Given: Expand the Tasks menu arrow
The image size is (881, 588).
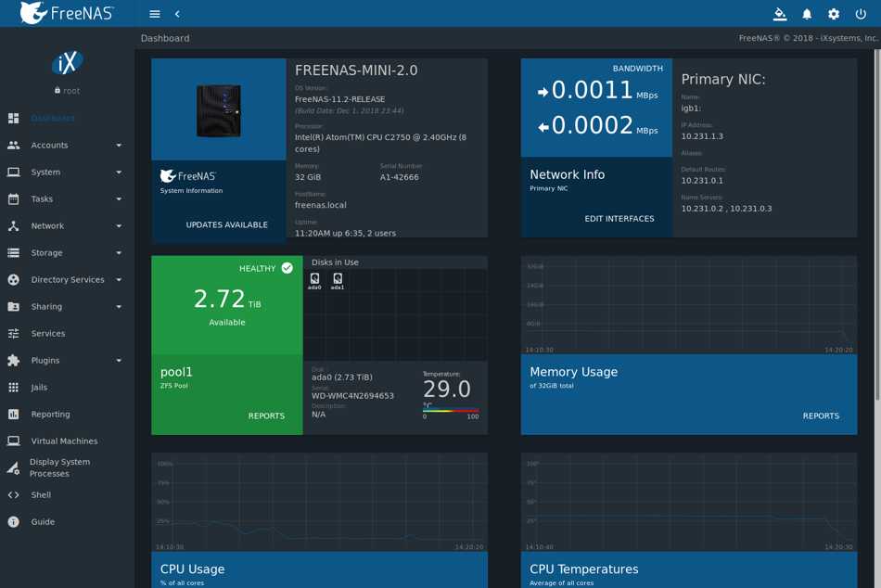Looking at the screenshot, I should point(119,199).
